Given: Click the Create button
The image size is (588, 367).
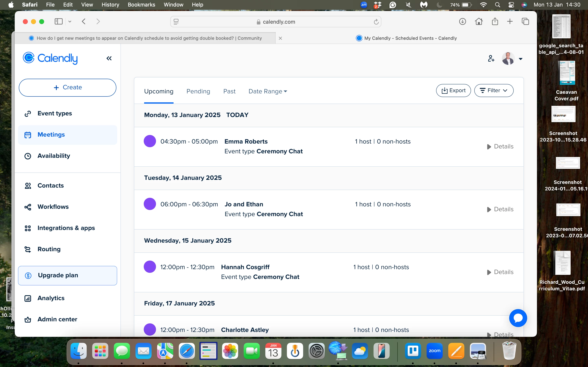Looking at the screenshot, I should pos(68,87).
